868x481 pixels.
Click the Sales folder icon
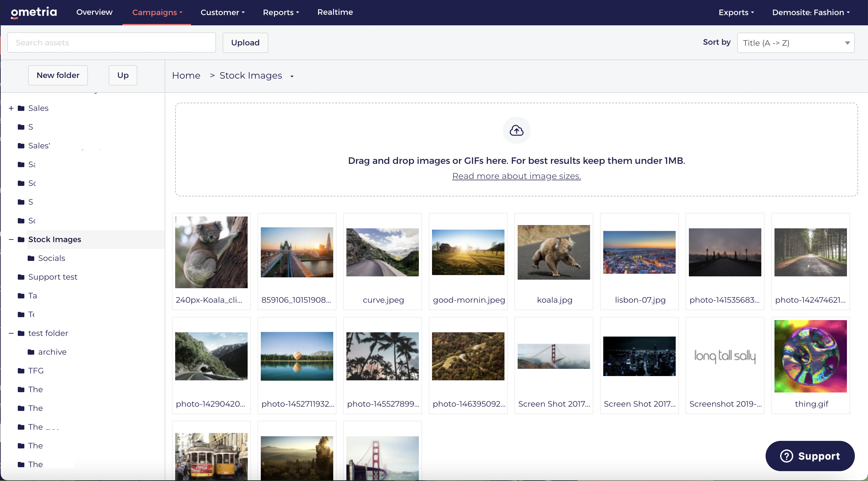click(x=21, y=108)
